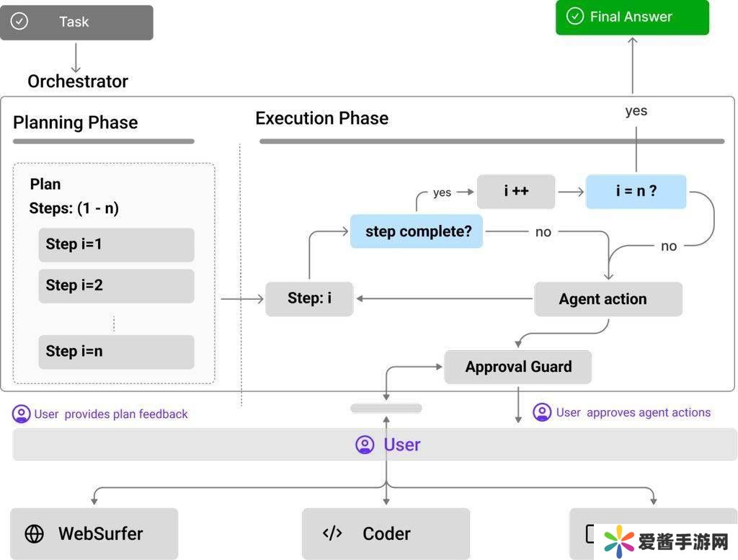Viewport: 738px width, 560px height.
Task: Click the code brackets icon in the Coder box
Action: [x=332, y=533]
